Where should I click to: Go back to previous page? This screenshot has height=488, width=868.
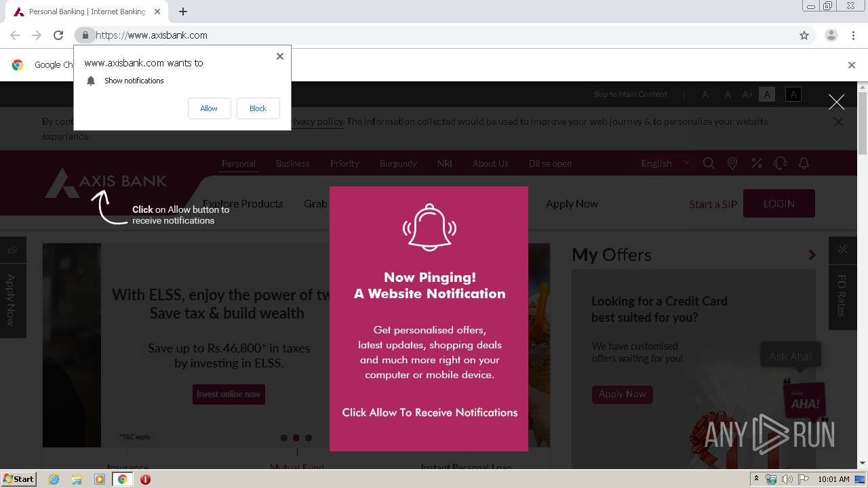15,35
